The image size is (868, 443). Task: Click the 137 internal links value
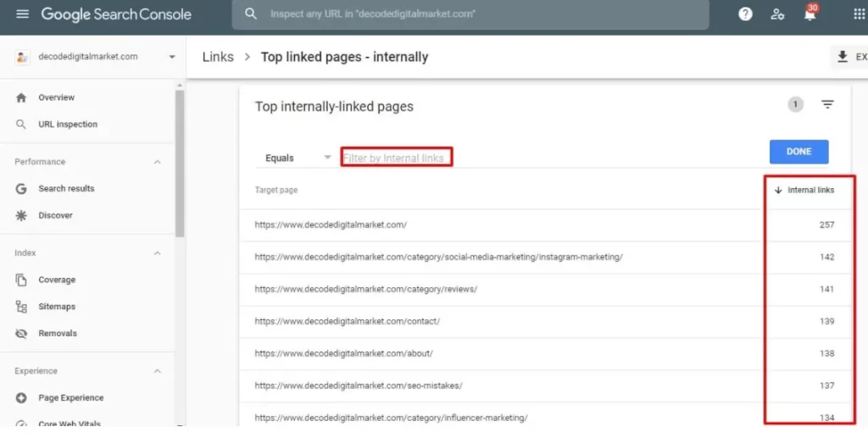pos(826,385)
